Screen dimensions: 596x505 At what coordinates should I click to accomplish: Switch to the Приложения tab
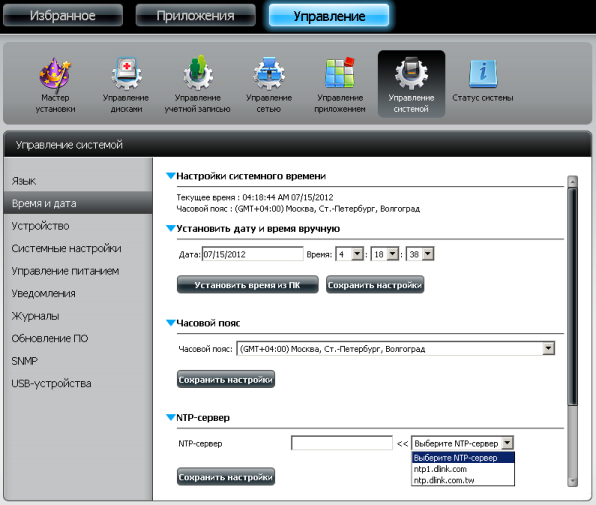[x=195, y=15]
